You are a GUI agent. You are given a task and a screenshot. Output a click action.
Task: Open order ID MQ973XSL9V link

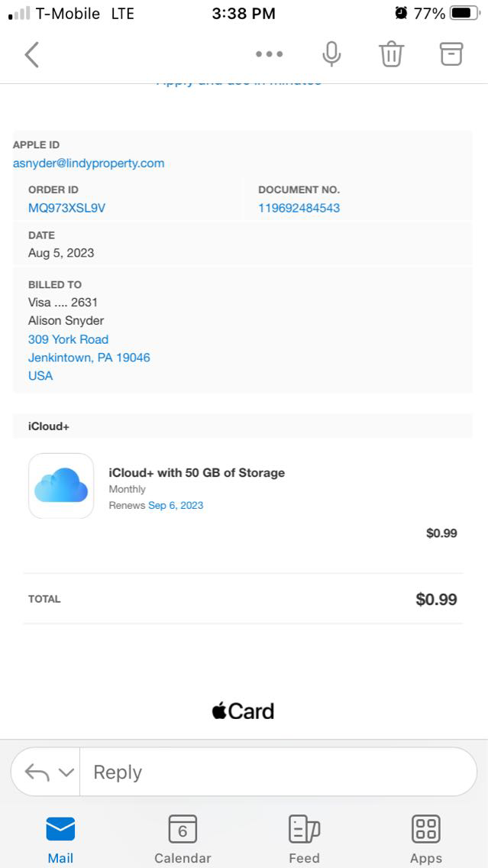click(x=66, y=208)
